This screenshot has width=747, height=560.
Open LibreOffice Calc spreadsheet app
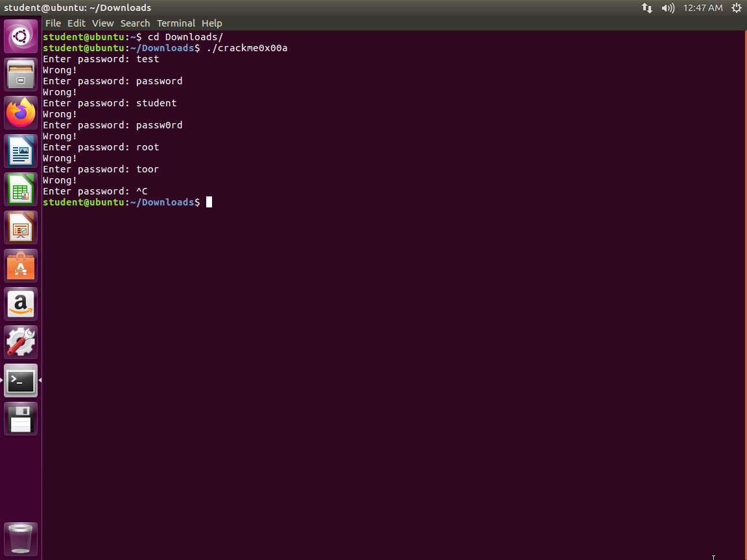click(x=21, y=189)
